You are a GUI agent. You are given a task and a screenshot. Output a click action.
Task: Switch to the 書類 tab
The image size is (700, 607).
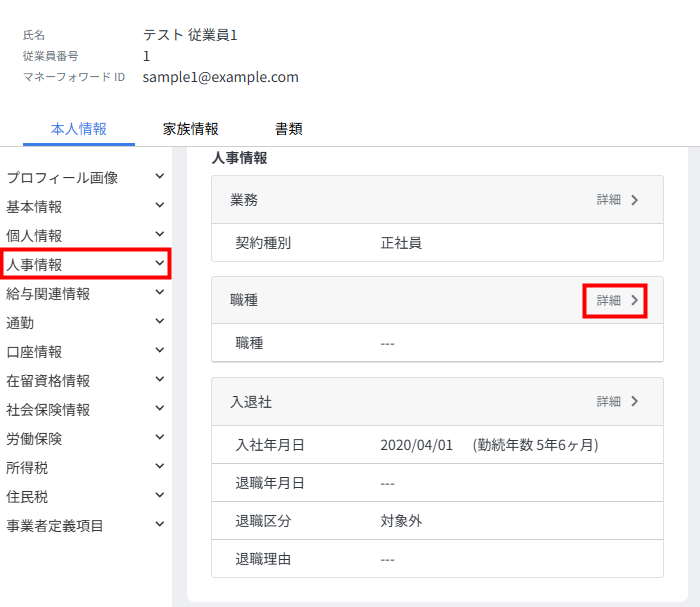tap(289, 129)
